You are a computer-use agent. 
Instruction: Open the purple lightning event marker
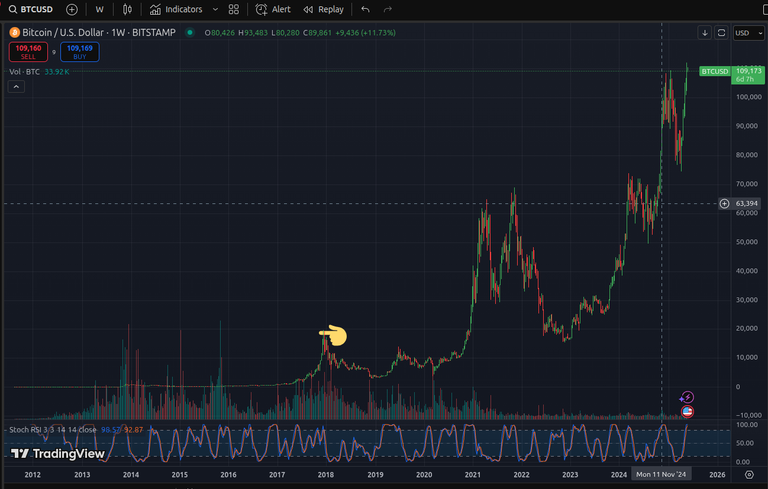[688, 397]
